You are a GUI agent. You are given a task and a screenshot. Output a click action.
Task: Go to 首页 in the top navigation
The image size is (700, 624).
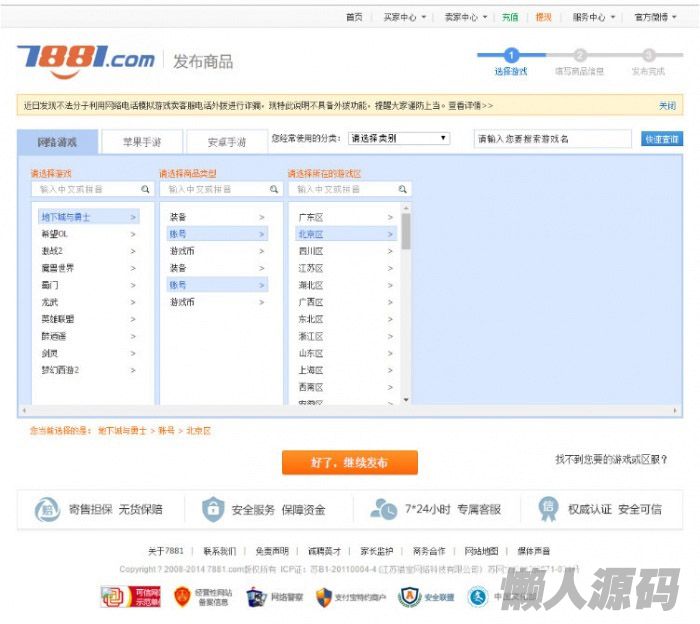pyautogui.click(x=354, y=17)
